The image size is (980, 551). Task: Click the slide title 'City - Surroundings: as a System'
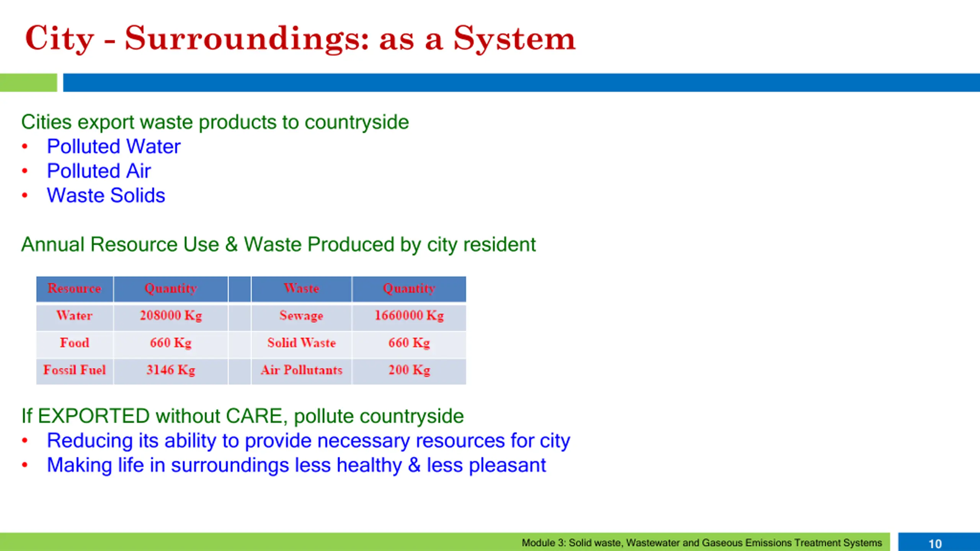point(300,38)
